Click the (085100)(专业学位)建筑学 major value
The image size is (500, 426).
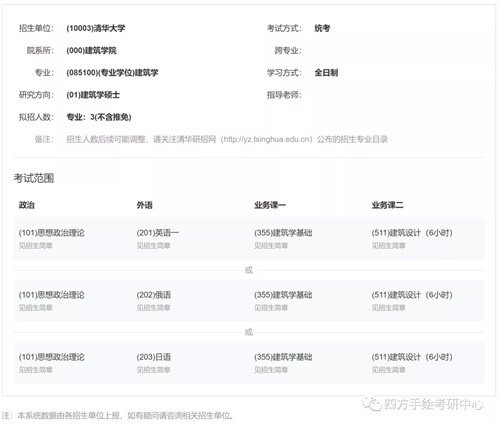coord(112,73)
